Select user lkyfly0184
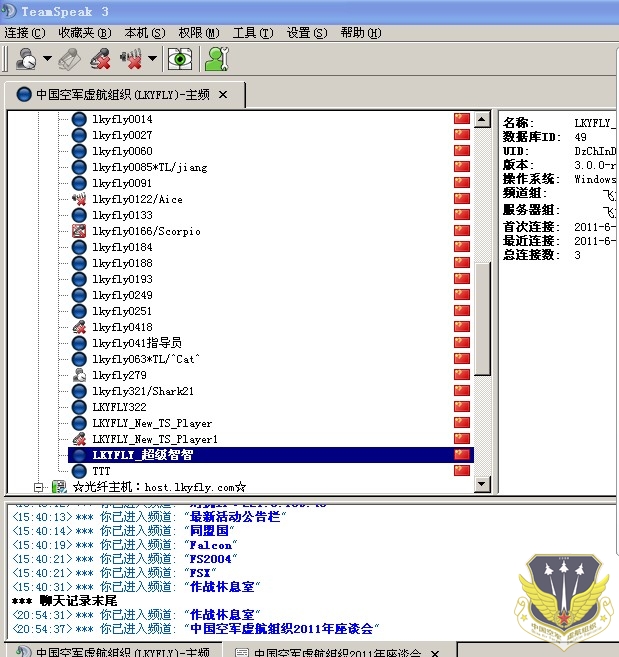Image resolution: width=619 pixels, height=657 pixels. [122, 247]
